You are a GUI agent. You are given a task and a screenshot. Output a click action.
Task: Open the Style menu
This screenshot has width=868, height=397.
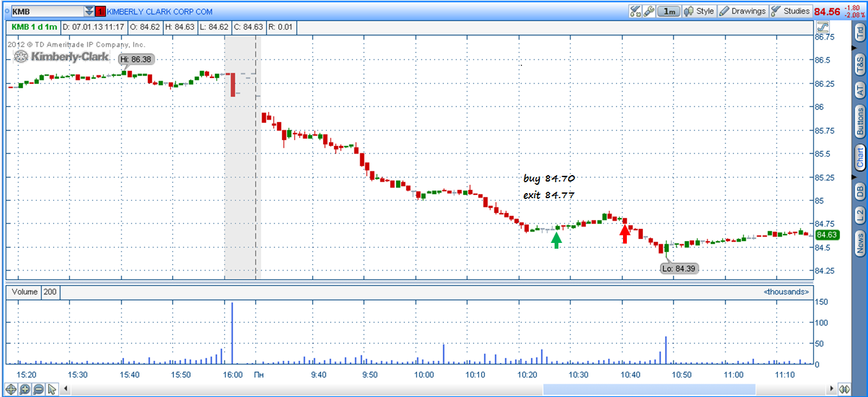click(x=698, y=11)
